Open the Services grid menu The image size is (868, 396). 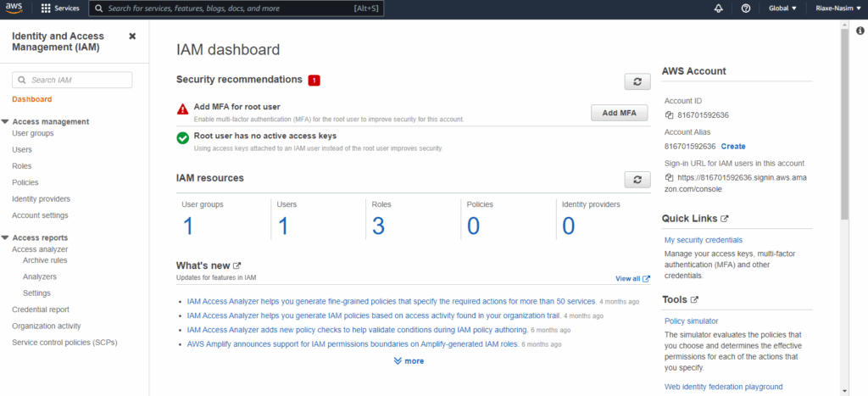tap(59, 8)
